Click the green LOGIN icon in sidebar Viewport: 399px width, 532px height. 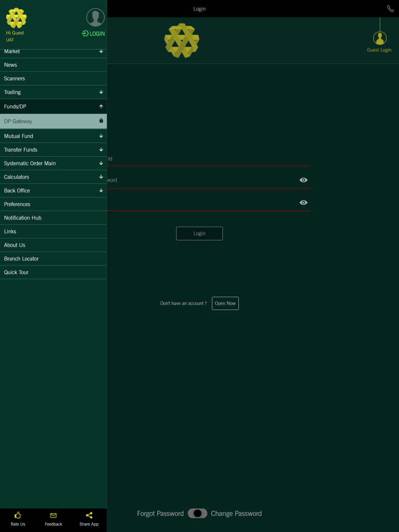click(85, 34)
